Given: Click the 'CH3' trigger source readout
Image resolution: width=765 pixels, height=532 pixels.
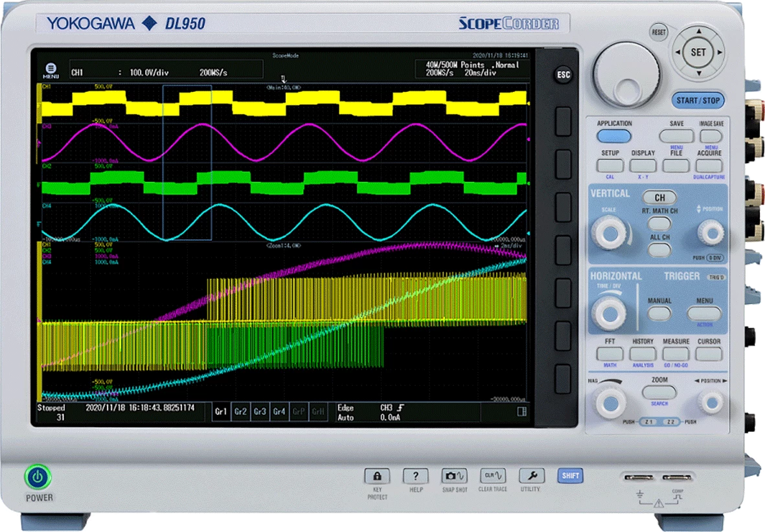Looking at the screenshot, I should tap(387, 408).
